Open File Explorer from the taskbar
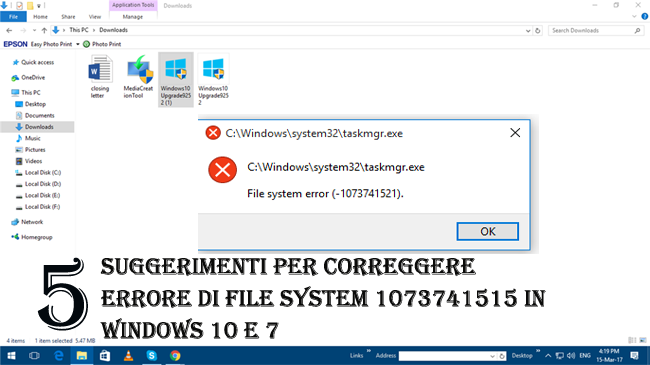Screen dimensions: 650x365 tap(82, 356)
